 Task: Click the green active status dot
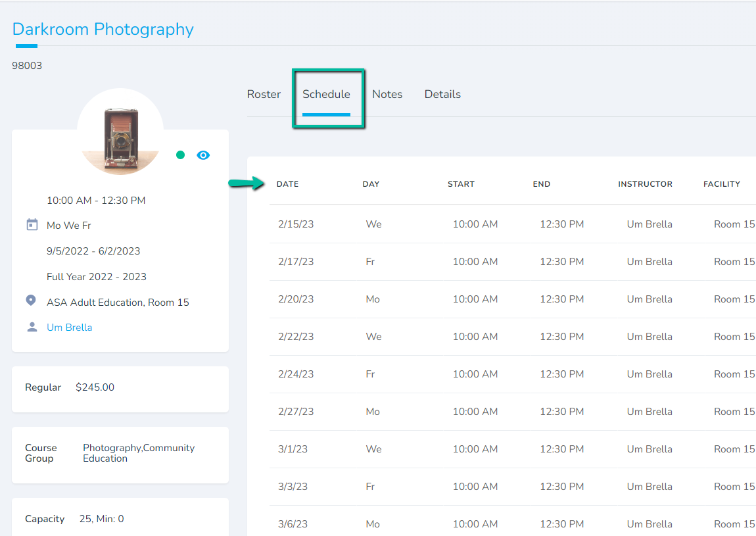[x=180, y=155]
